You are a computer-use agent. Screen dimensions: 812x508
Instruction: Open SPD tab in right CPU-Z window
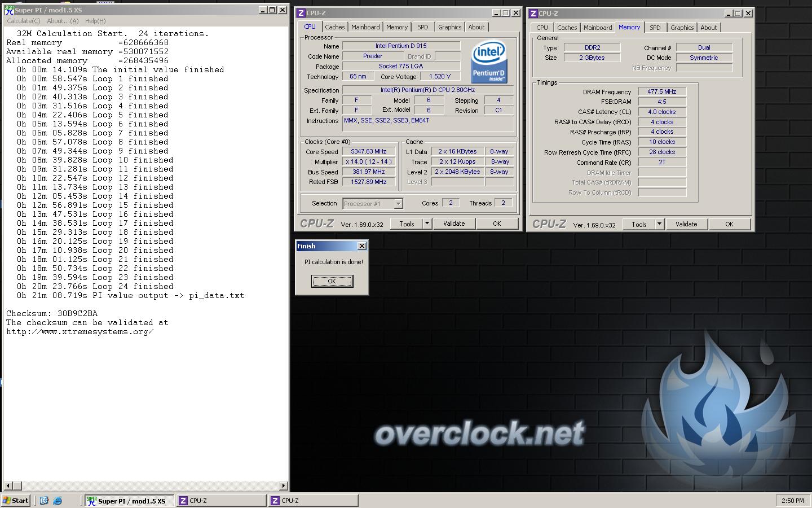655,28
